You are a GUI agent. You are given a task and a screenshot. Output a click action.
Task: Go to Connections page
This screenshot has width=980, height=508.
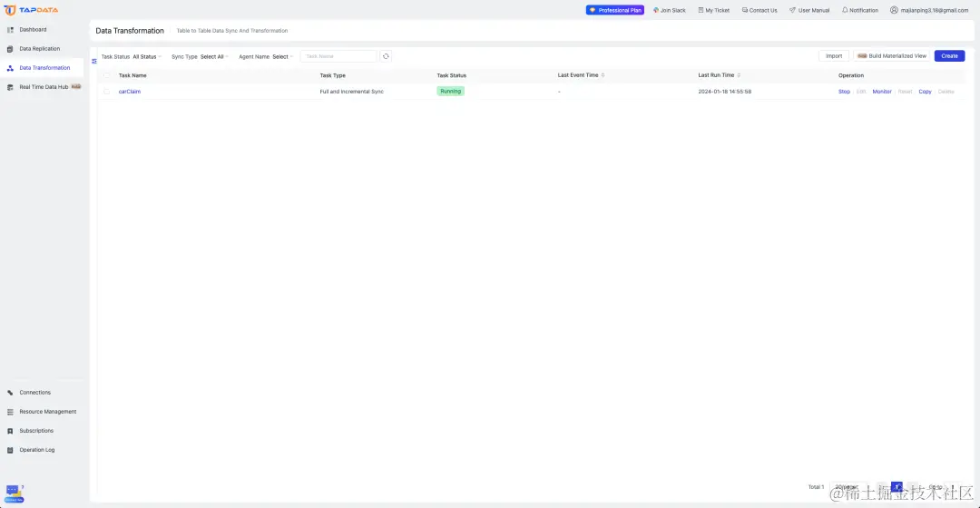tap(35, 393)
